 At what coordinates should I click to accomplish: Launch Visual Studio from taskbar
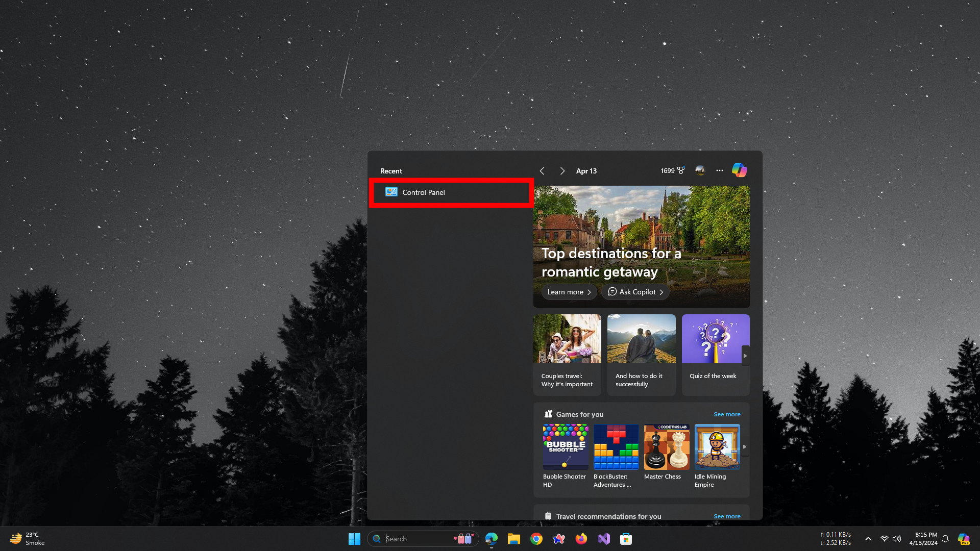coord(604,539)
